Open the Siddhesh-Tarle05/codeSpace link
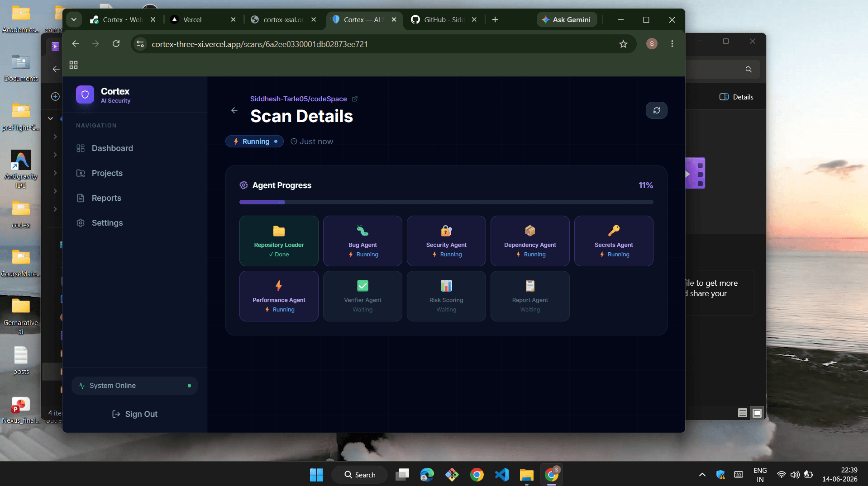The width and height of the screenshot is (868, 486). tap(299, 99)
